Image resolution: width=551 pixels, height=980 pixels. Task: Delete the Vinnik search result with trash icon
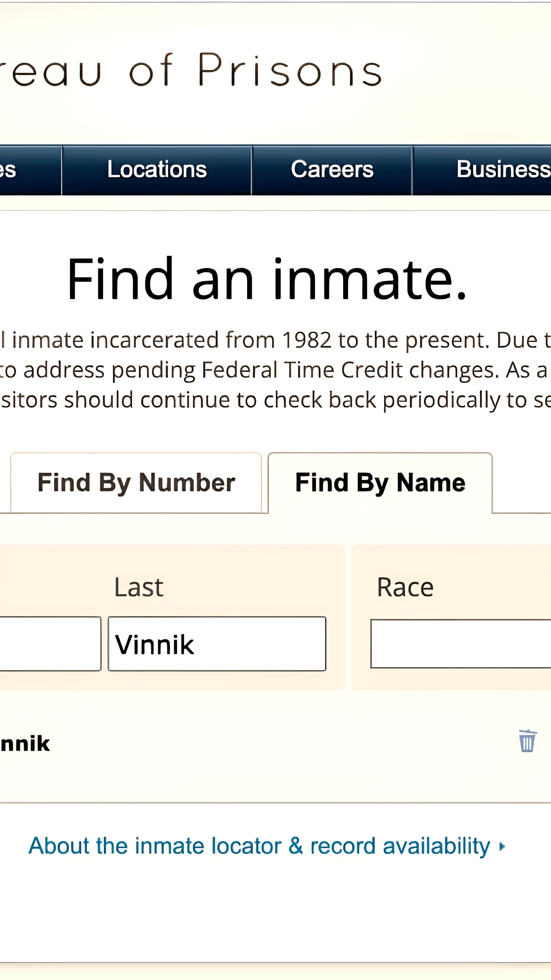coord(527,741)
